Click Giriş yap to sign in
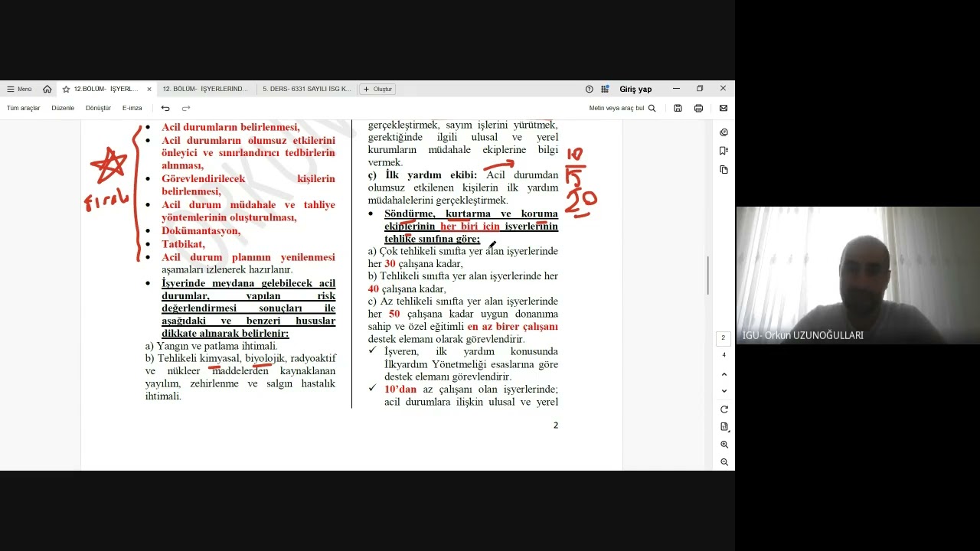This screenshot has width=980, height=551. (x=635, y=89)
